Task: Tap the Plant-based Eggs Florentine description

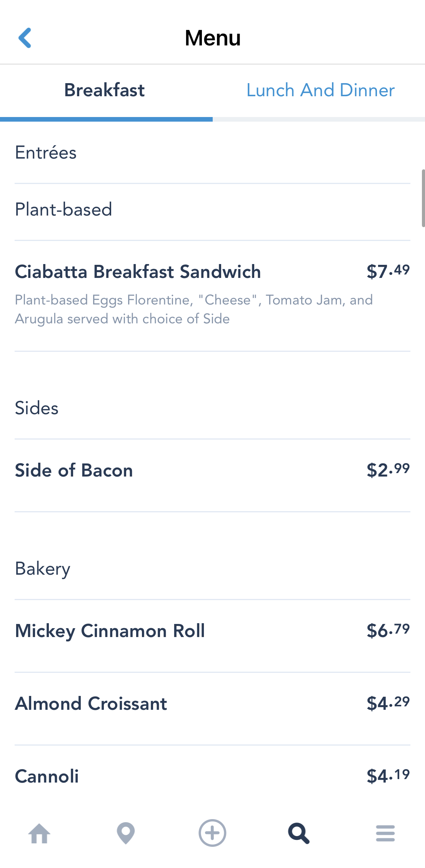Action: click(194, 309)
